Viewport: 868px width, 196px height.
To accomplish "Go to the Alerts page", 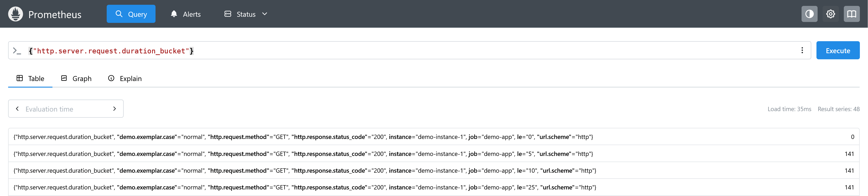I will (x=186, y=14).
